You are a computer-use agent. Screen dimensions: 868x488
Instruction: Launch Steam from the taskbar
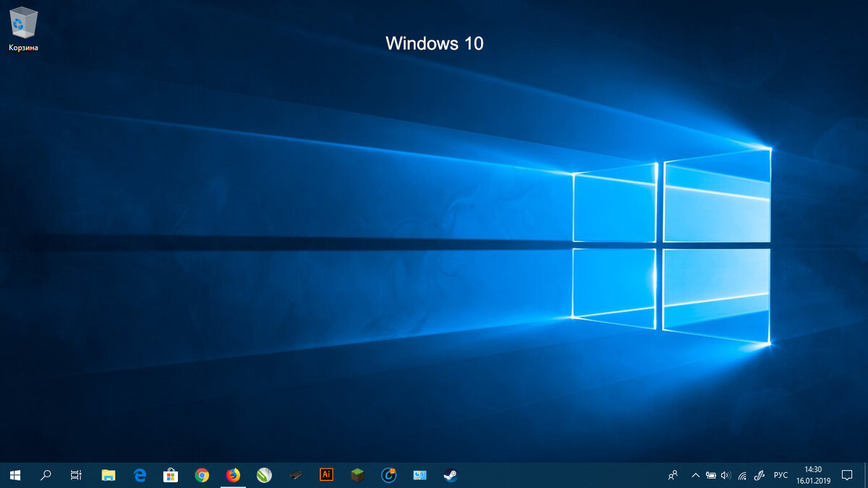click(451, 475)
